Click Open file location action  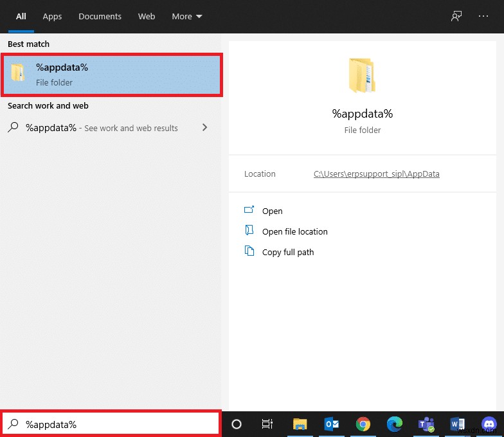point(294,232)
